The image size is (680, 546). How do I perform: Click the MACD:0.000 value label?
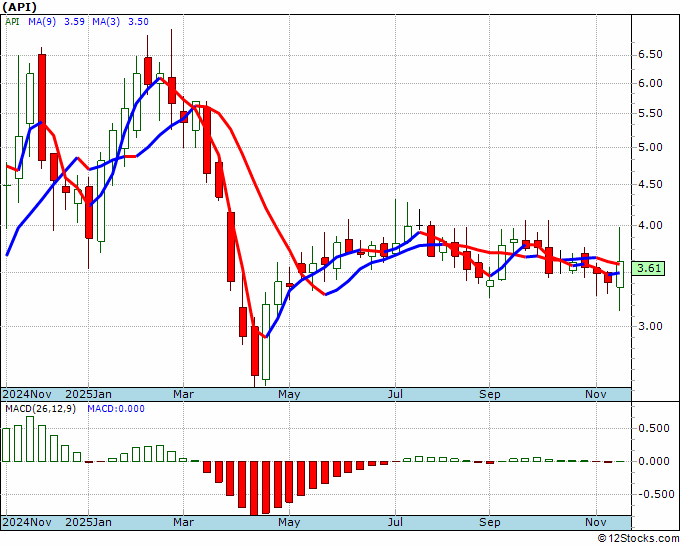116,409
